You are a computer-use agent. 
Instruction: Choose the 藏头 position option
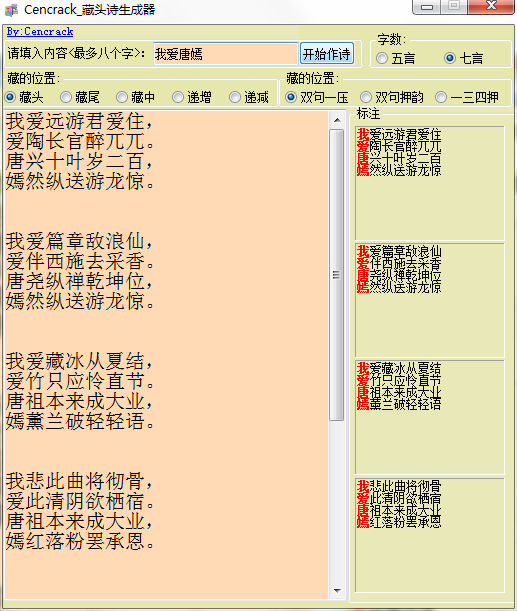click(x=24, y=97)
